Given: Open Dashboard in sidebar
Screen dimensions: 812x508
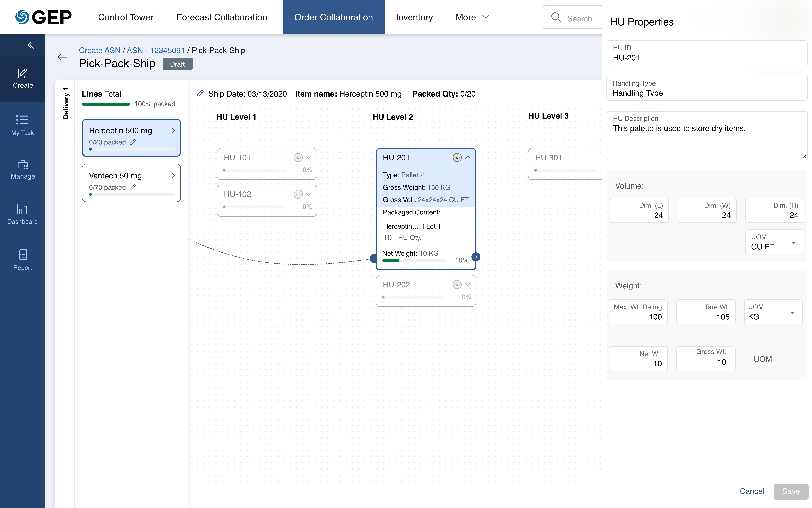Looking at the screenshot, I should (x=22, y=214).
